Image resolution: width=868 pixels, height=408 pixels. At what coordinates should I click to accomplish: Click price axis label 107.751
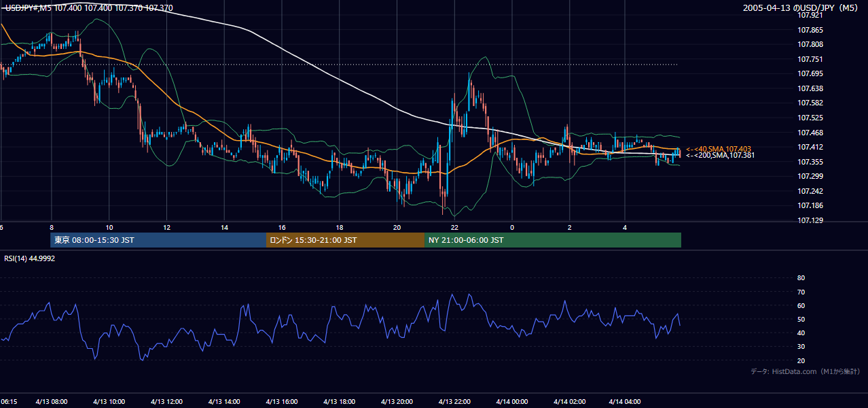click(x=811, y=59)
